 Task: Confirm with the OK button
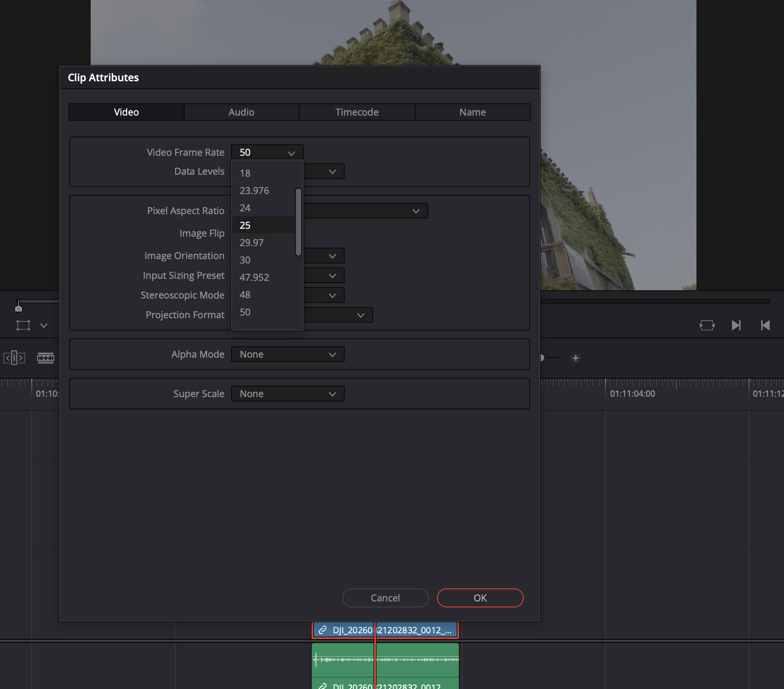click(x=480, y=598)
